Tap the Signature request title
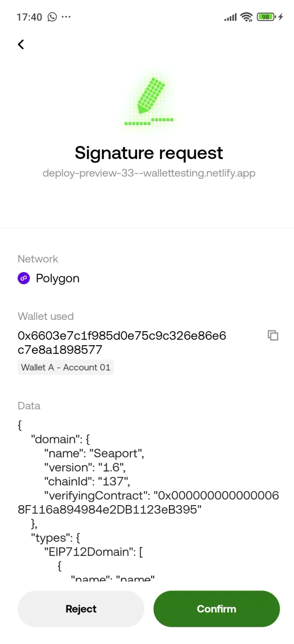Viewport: 294px width, 644px height. click(149, 153)
